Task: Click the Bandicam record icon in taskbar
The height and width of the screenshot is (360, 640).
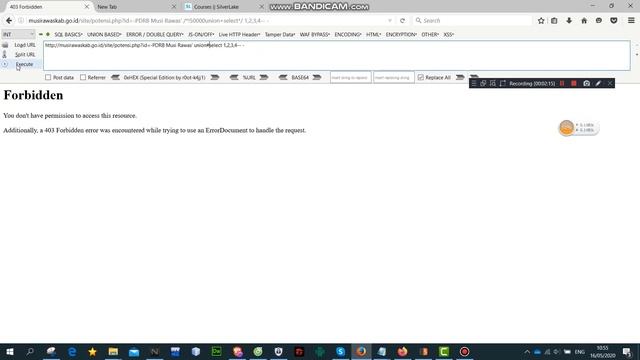Action: (x=464, y=351)
